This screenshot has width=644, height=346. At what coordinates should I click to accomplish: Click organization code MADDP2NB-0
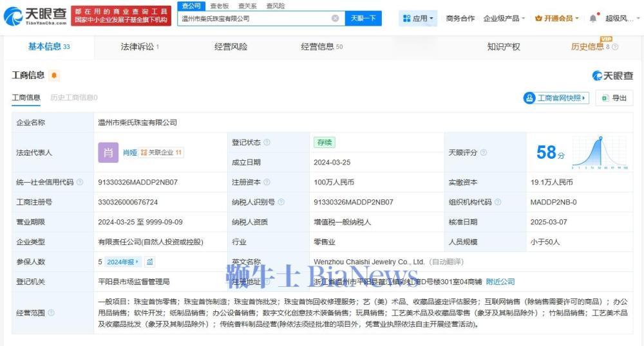[553, 202]
